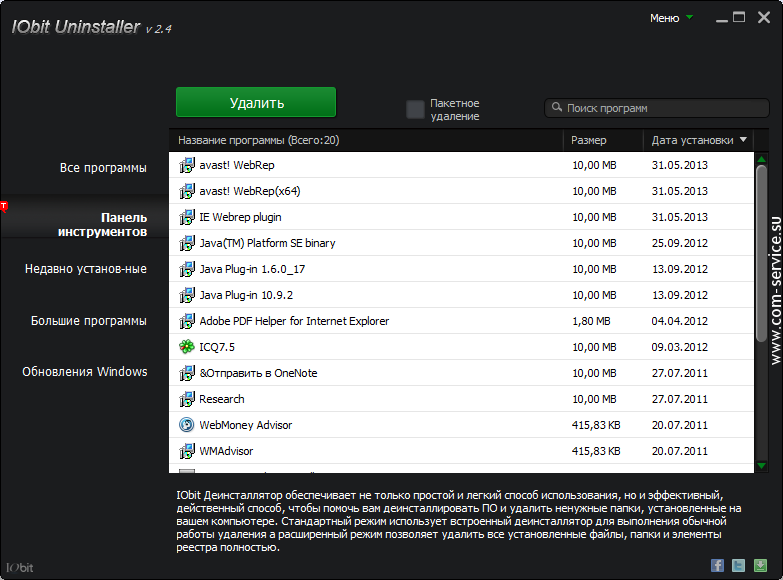Select the avast! WebRep row name

click(237, 165)
